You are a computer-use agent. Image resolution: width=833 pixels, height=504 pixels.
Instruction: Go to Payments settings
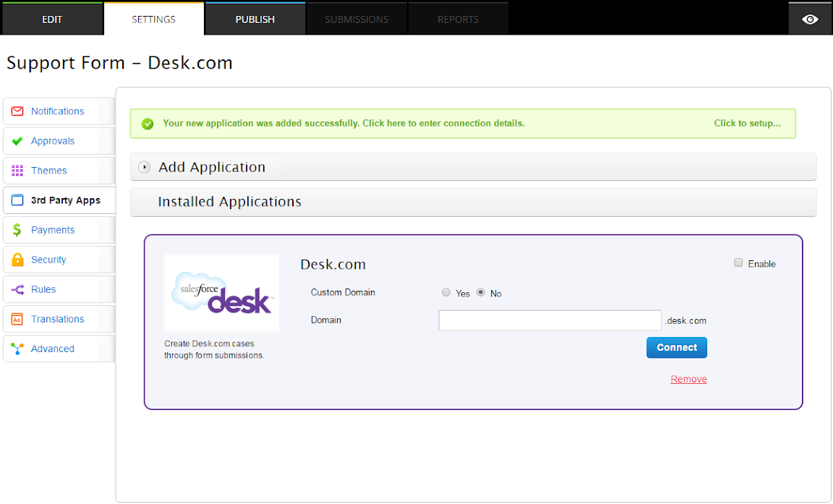[x=59, y=230]
